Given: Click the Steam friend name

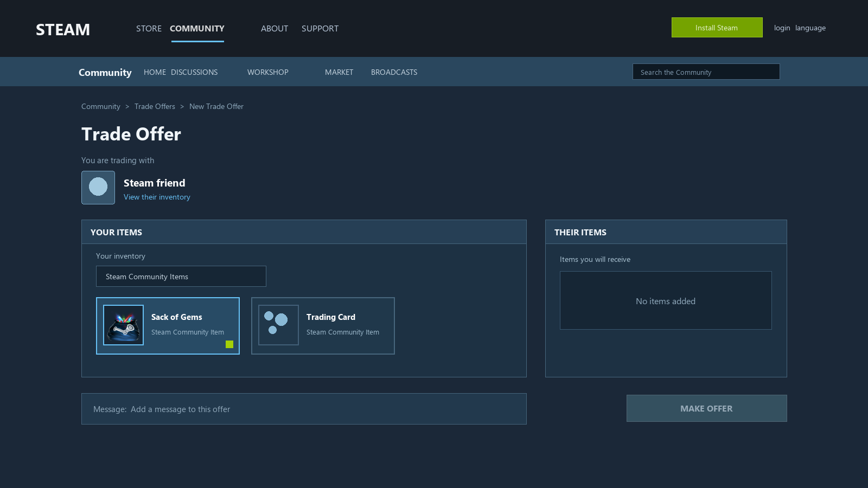Looking at the screenshot, I should pos(155,183).
